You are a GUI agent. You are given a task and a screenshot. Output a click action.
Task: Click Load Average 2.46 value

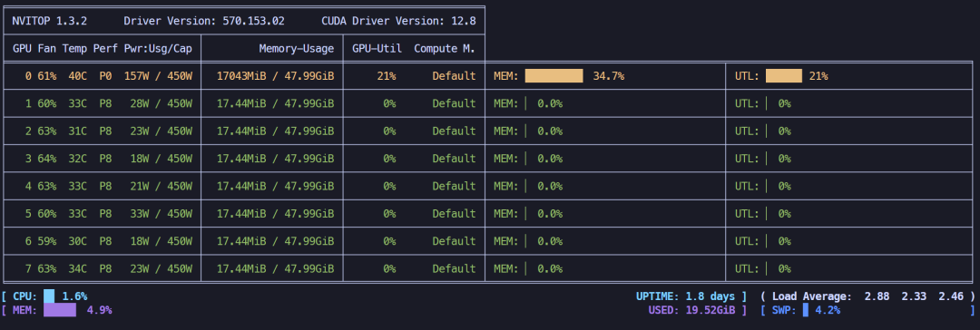(x=951, y=296)
